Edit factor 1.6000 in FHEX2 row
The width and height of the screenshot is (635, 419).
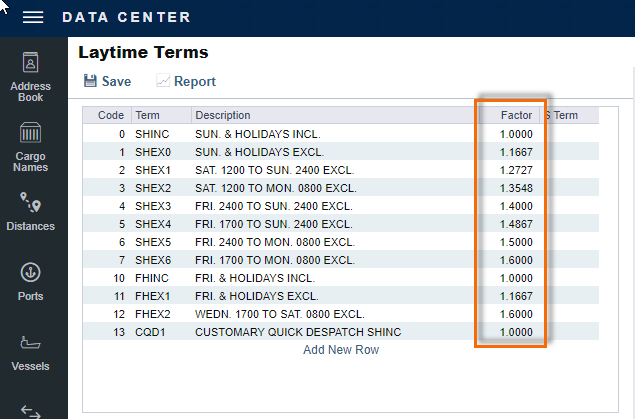point(516,314)
